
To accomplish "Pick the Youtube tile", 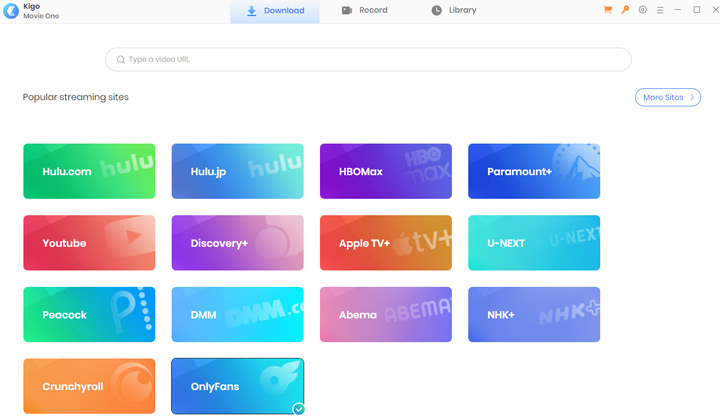I will pos(89,243).
